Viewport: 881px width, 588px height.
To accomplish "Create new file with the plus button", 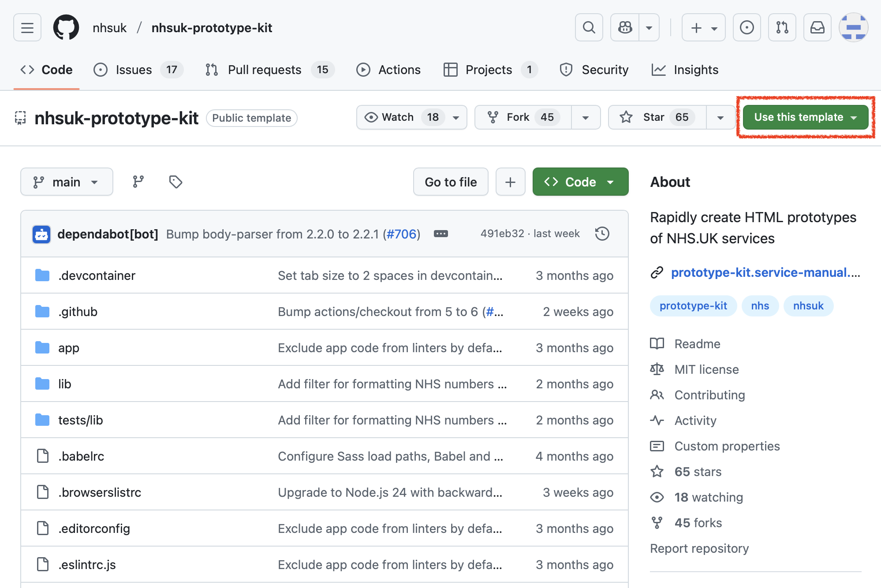I will point(510,182).
